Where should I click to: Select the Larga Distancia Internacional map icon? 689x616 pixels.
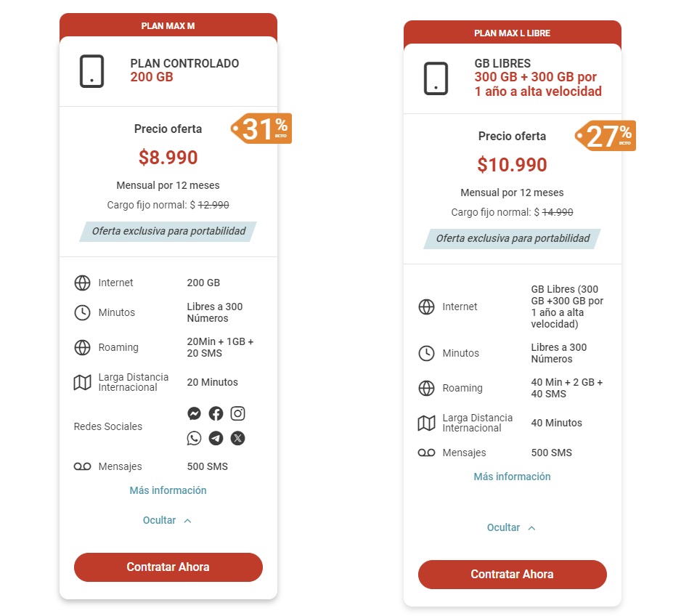pos(82,382)
